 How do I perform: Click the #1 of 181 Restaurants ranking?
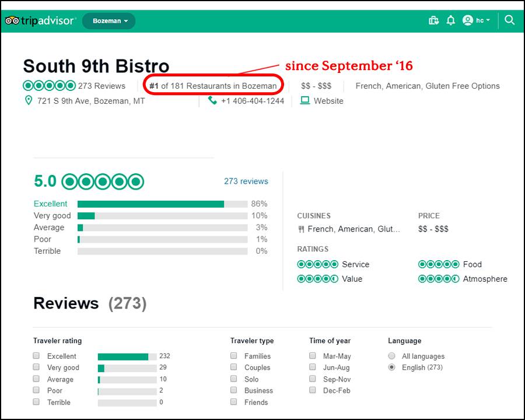coord(213,86)
